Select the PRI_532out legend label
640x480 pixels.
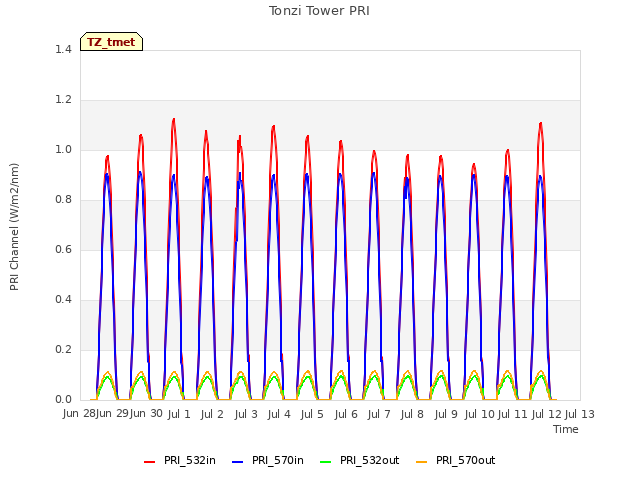pyautogui.click(x=370, y=460)
